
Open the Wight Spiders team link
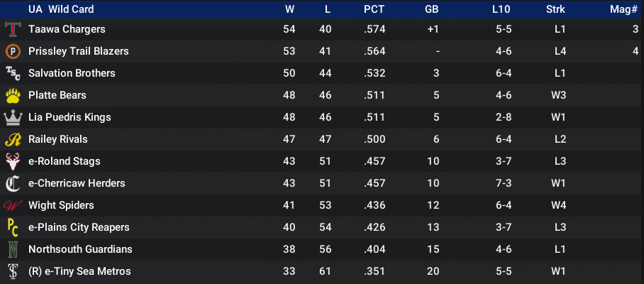pos(61,205)
